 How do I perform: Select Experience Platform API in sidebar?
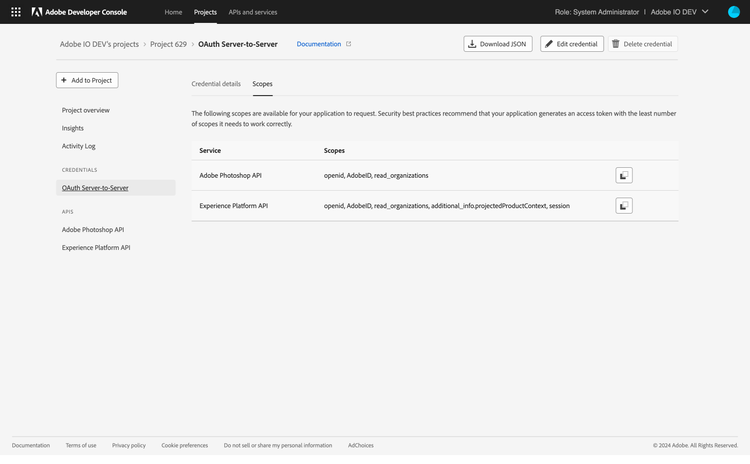[96, 247]
